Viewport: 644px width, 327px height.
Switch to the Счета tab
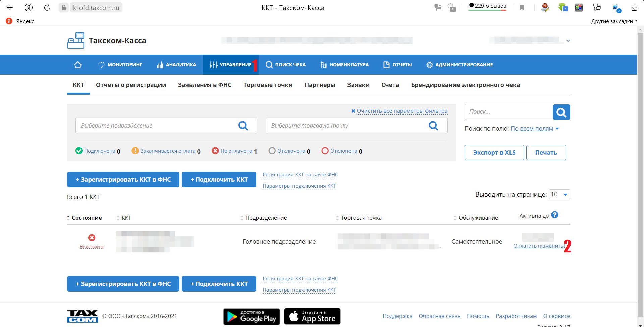pyautogui.click(x=390, y=85)
